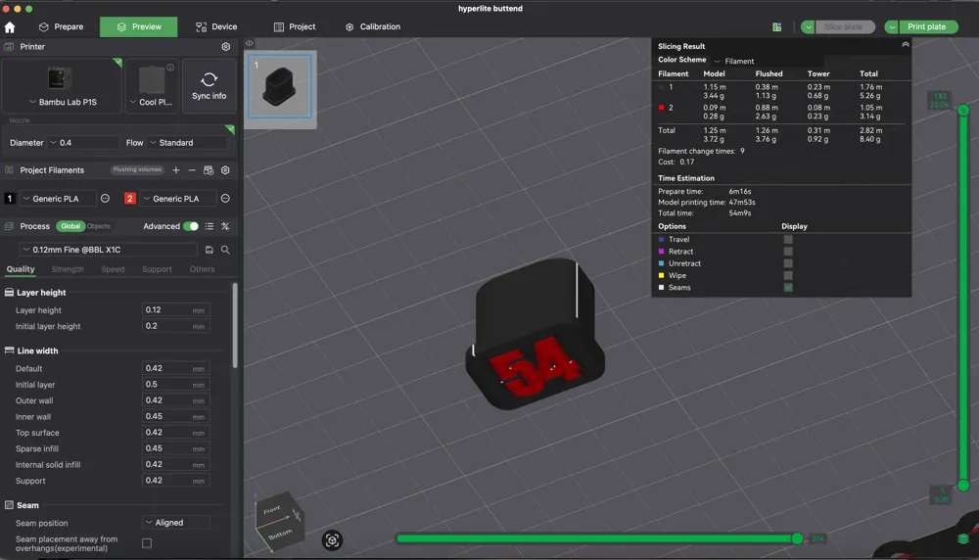Open 0.12mm Fine process preset dropdown

tap(108, 250)
